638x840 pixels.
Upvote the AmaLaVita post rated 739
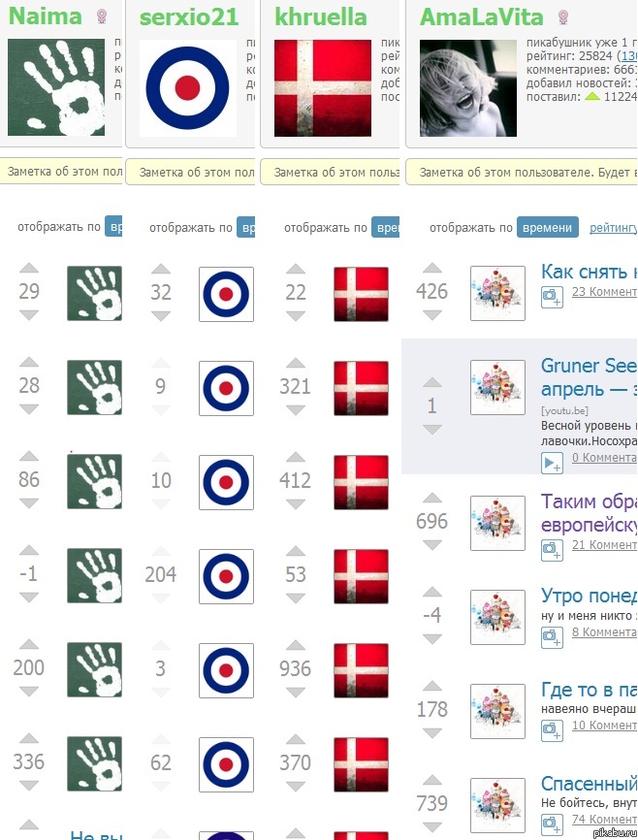click(432, 780)
